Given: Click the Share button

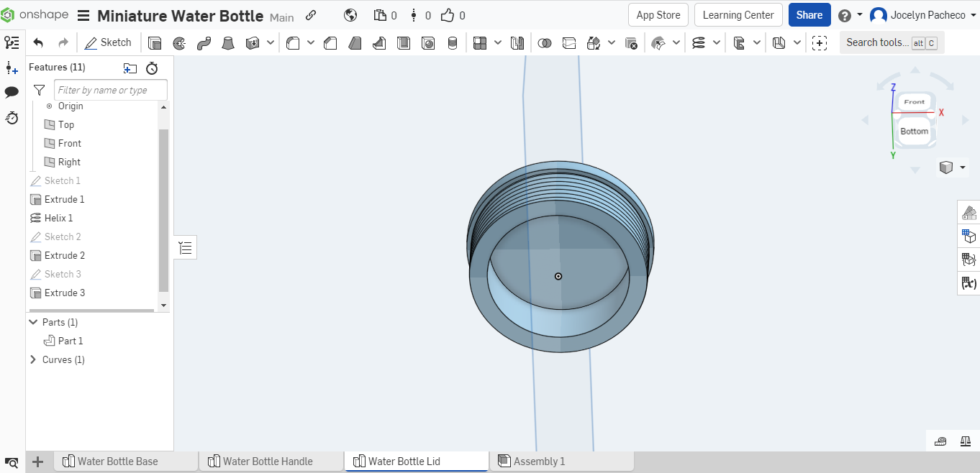Looking at the screenshot, I should click(809, 15).
